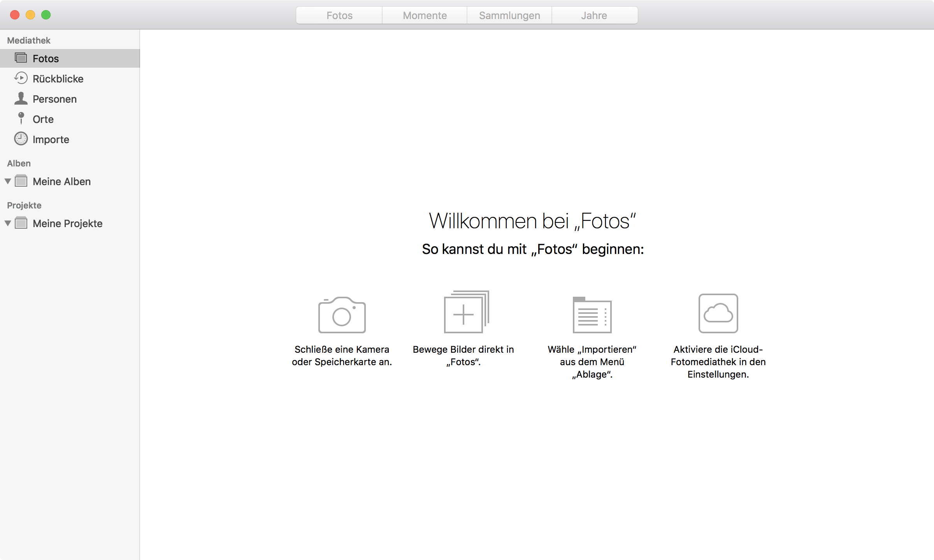
Task: Click the Personen silhouette icon
Action: (21, 98)
